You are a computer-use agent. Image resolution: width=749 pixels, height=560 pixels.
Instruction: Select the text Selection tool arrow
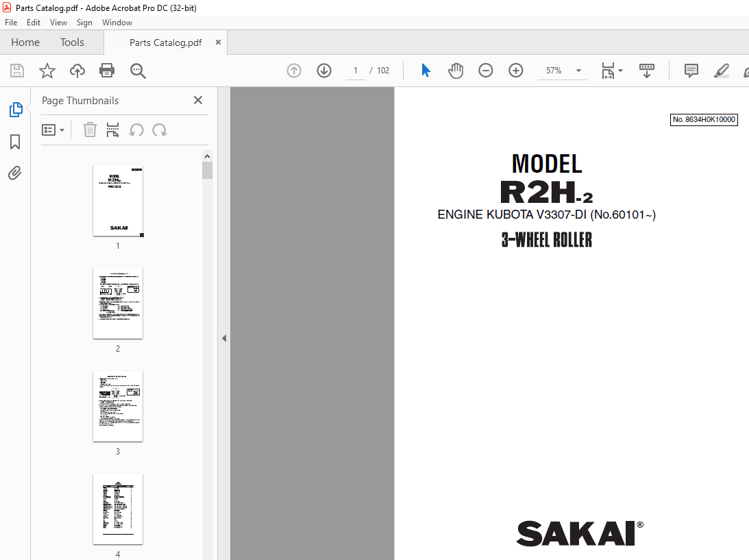pos(426,70)
